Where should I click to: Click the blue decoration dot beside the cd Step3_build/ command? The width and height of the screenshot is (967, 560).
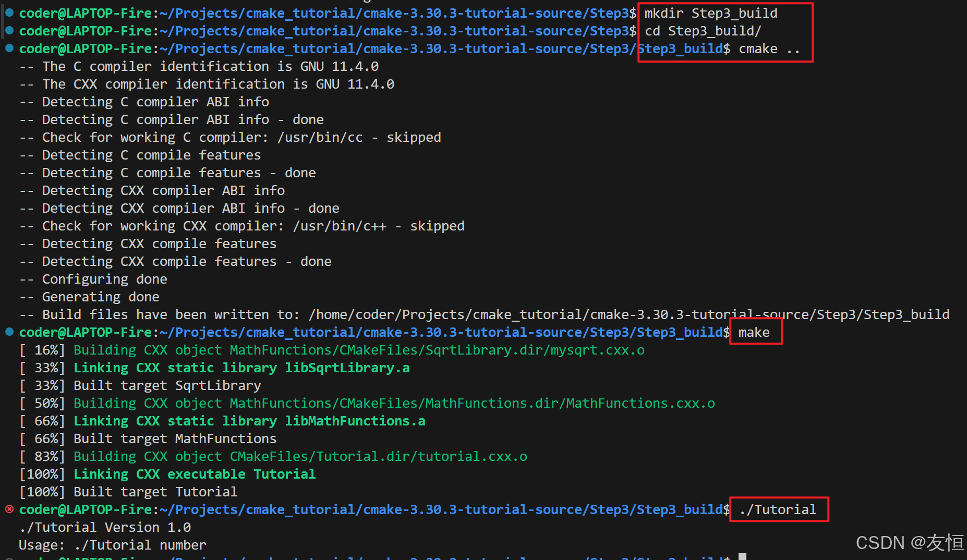point(9,31)
